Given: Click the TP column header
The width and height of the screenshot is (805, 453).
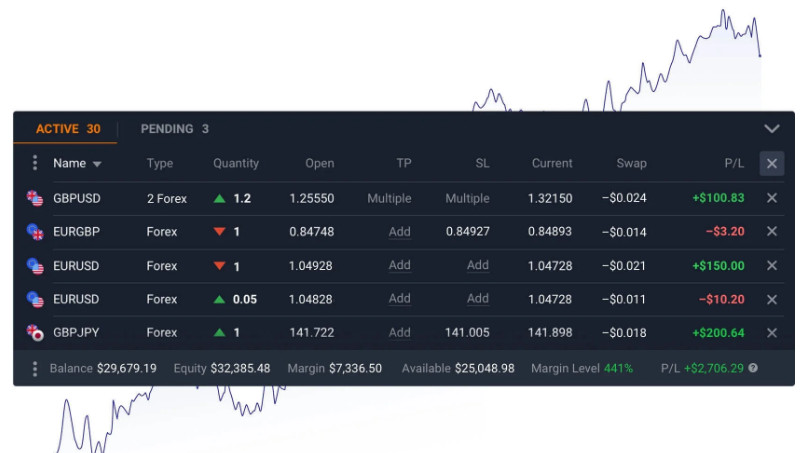Looking at the screenshot, I should [x=404, y=163].
